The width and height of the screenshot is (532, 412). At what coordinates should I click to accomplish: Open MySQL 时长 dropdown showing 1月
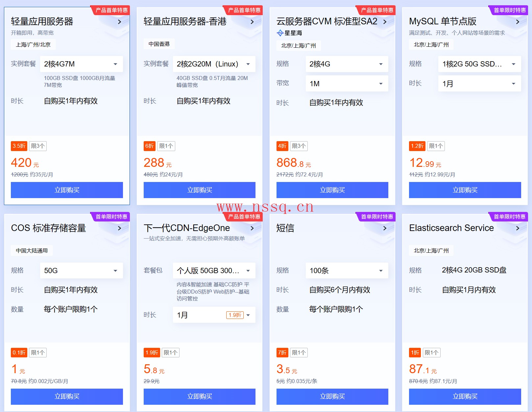point(480,84)
